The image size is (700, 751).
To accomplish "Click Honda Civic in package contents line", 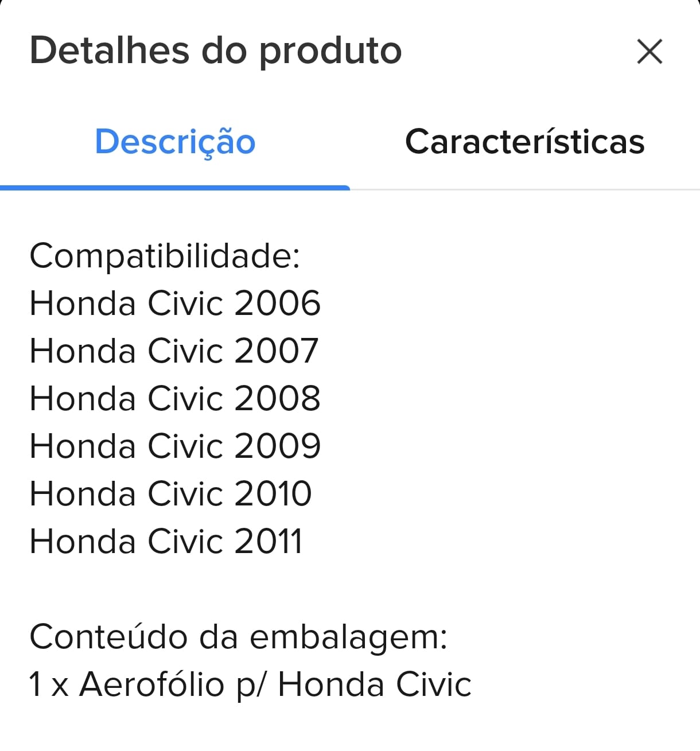I will [x=374, y=684].
